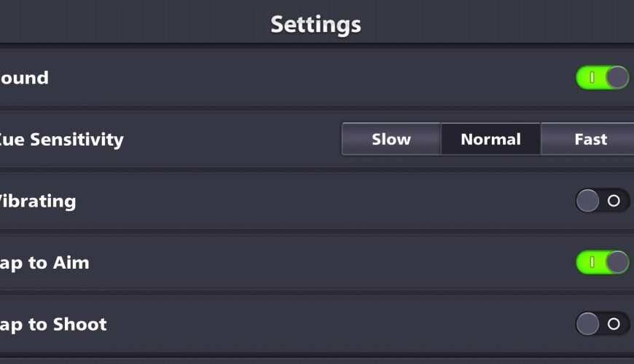Click the circle off indicator in Vibrating switch

[x=614, y=200]
